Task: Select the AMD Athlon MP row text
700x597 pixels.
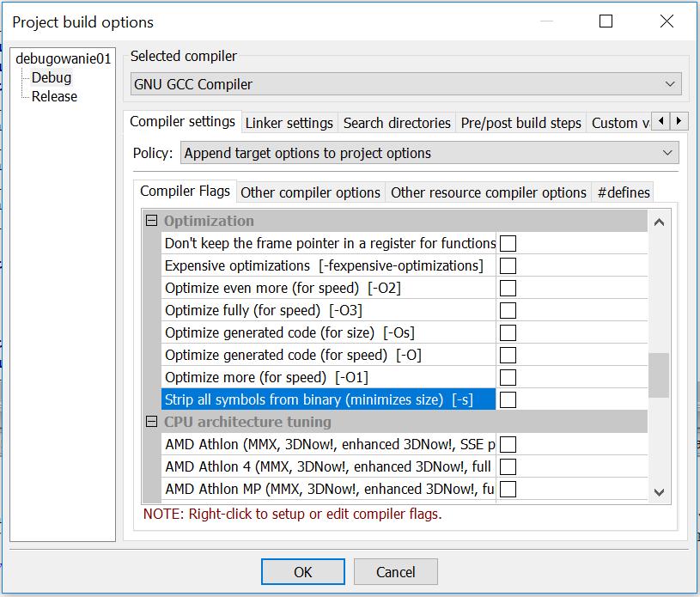Action: point(329,489)
